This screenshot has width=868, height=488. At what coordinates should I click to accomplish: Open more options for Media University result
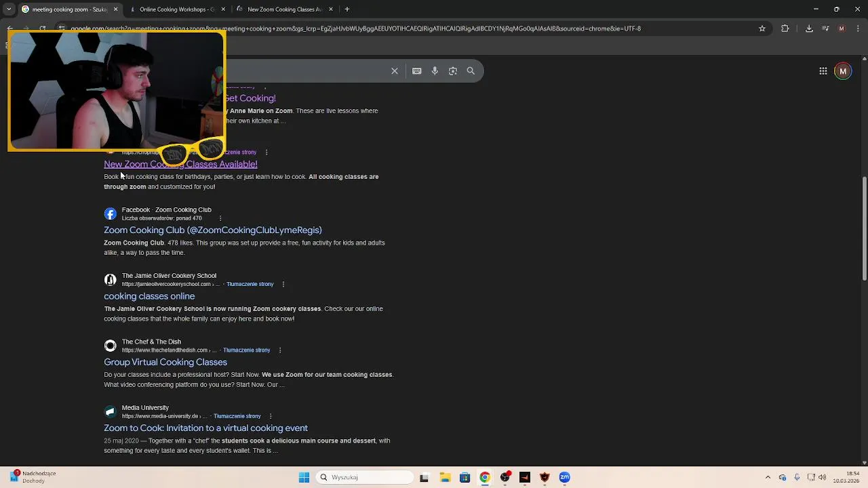tap(270, 416)
